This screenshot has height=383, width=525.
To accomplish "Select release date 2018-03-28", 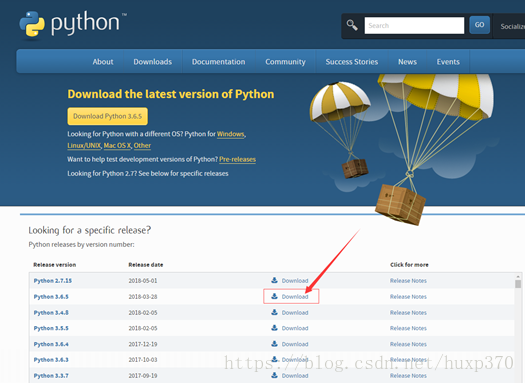I will click(x=143, y=297).
